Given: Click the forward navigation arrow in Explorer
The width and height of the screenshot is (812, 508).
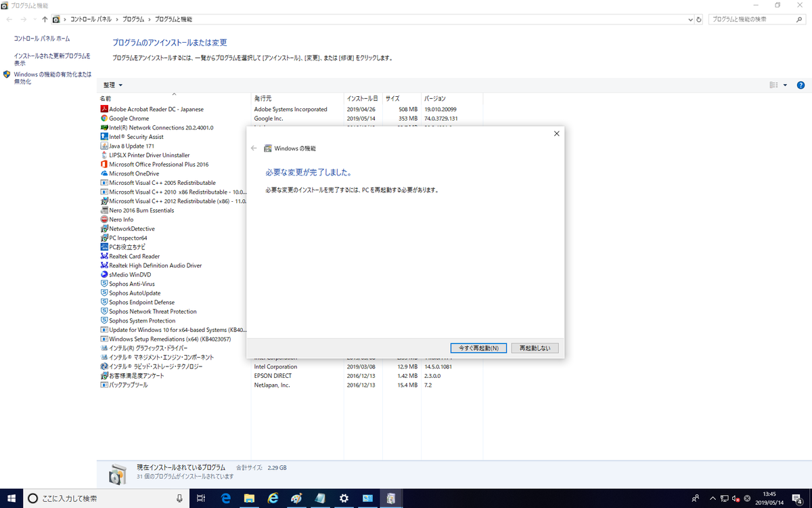Looking at the screenshot, I should tap(24, 20).
